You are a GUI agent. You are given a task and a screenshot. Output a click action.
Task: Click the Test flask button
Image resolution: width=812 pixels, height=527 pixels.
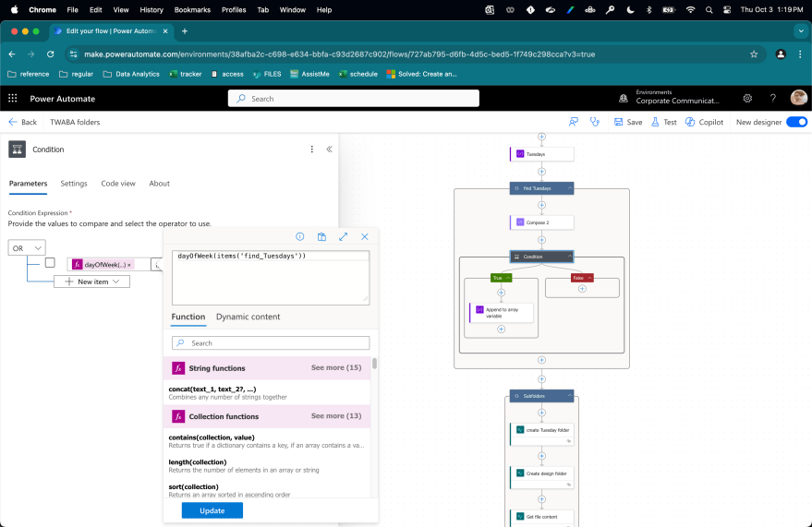(x=664, y=122)
